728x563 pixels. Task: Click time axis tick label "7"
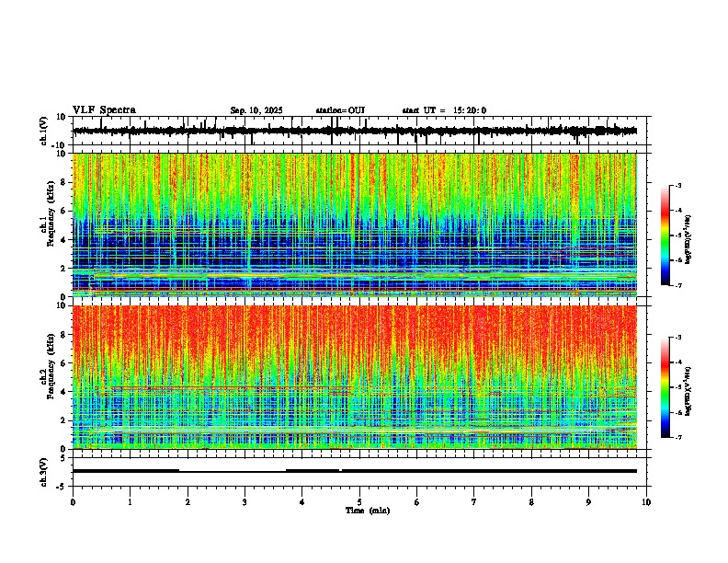click(474, 502)
